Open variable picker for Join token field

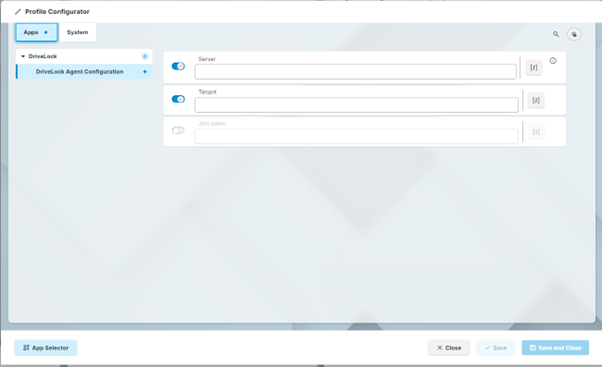536,132
